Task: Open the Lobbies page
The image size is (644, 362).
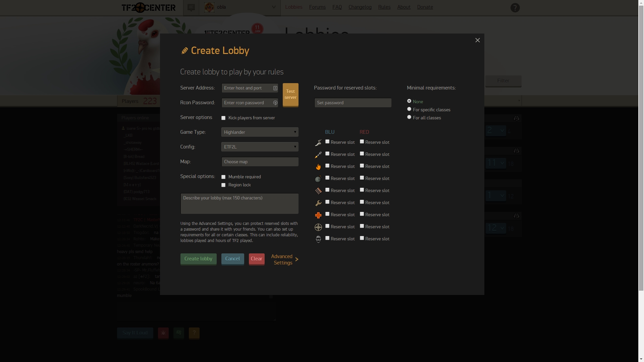Action: click(x=294, y=7)
